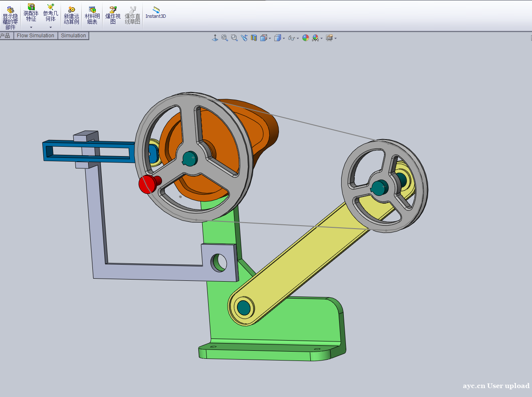Expand the Reference Geometry (参考几何体) dropdown arrow
Image resolution: width=532 pixels, height=397 pixels.
pyautogui.click(x=50, y=28)
